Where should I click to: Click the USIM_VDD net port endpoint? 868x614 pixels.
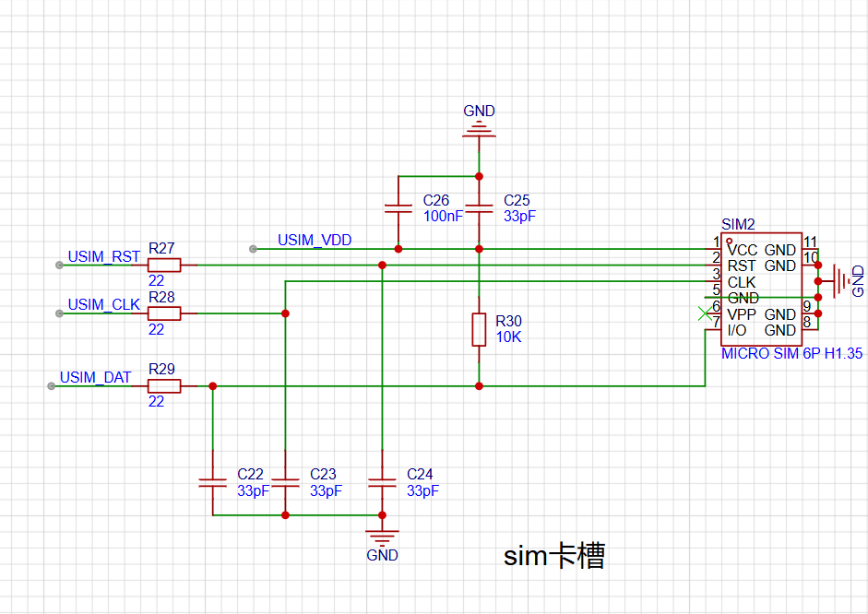[x=253, y=249]
